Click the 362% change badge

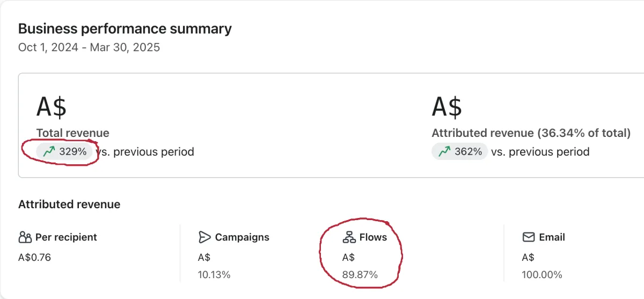click(x=460, y=152)
